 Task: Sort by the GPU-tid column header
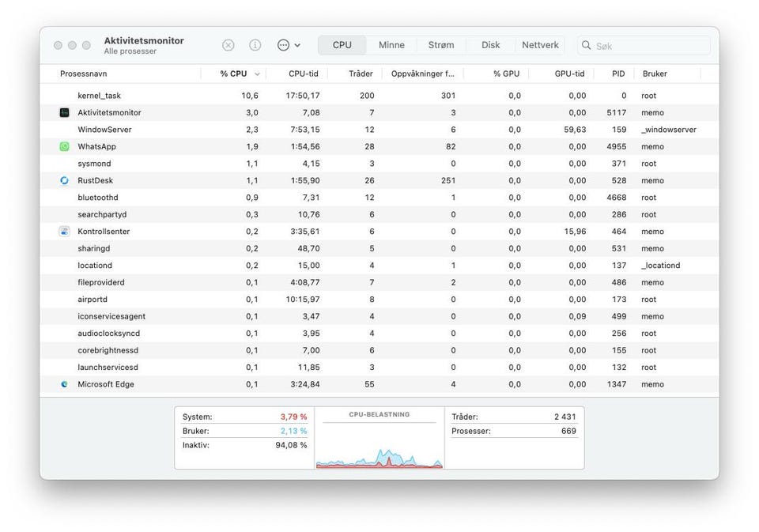[569, 74]
